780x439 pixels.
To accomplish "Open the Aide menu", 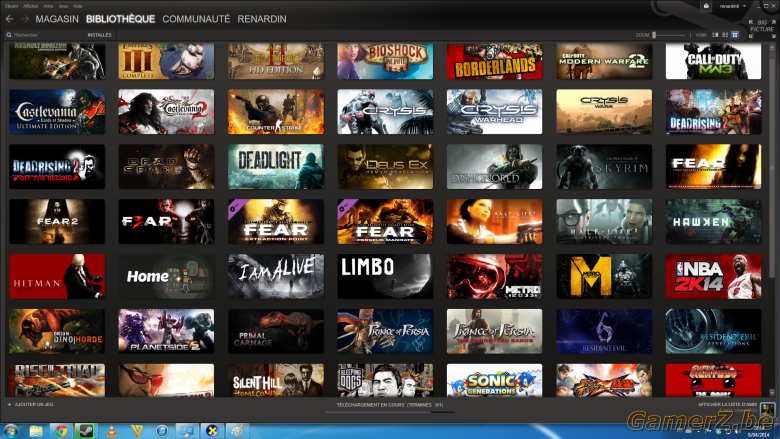I will 78,6.
